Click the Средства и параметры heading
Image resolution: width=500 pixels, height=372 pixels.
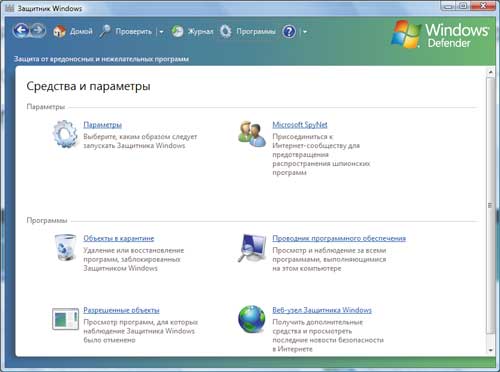(x=88, y=86)
